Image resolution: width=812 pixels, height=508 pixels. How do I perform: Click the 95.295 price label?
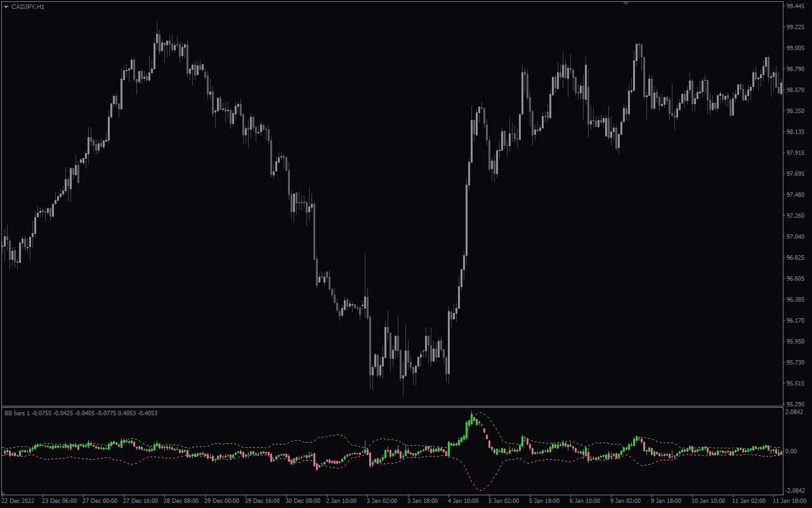[795, 404]
